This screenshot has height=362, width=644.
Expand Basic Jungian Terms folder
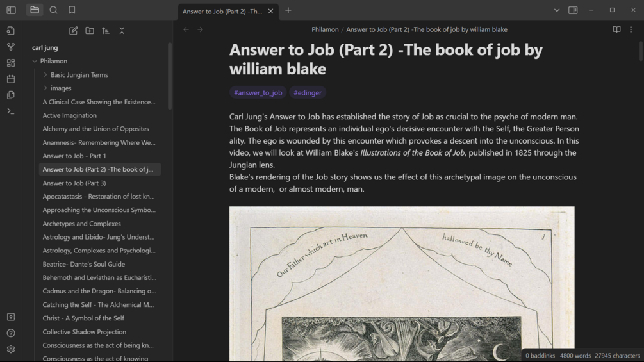pos(45,75)
